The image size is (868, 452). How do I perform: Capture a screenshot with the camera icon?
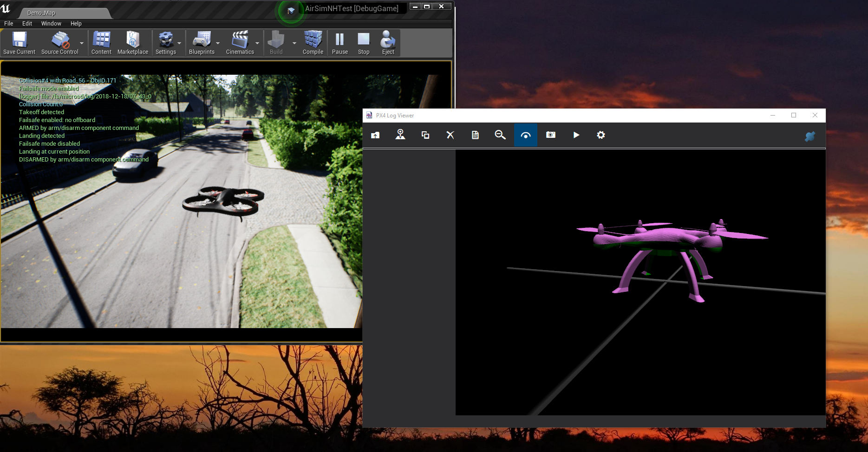click(551, 135)
